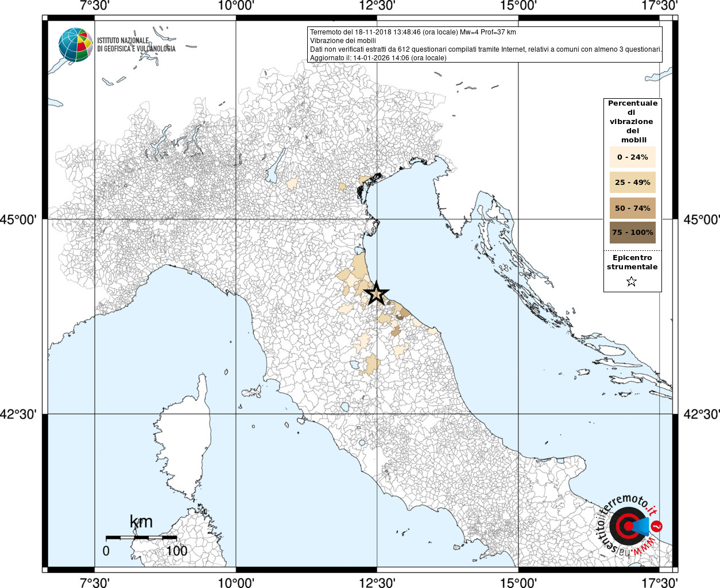
Task: Click the top 7°30' longitude label
Action: tap(95, 6)
